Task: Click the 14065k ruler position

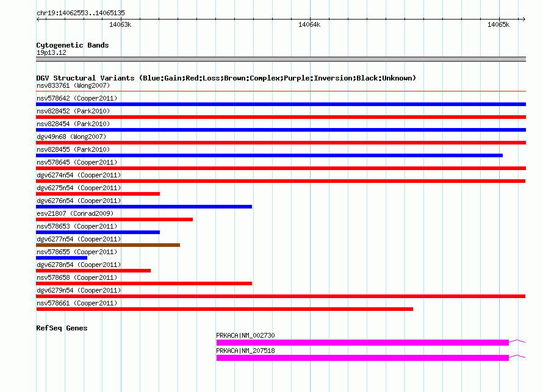Action: click(x=498, y=24)
